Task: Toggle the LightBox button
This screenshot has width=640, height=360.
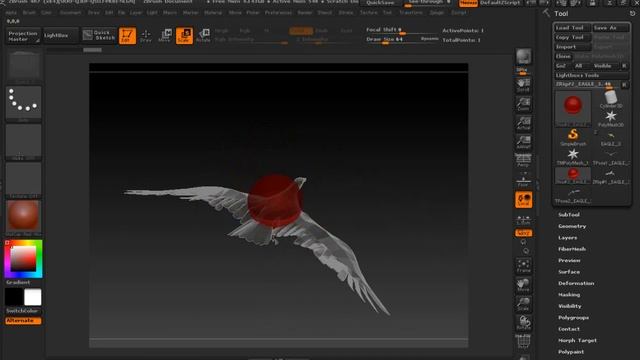Action: tap(60, 36)
